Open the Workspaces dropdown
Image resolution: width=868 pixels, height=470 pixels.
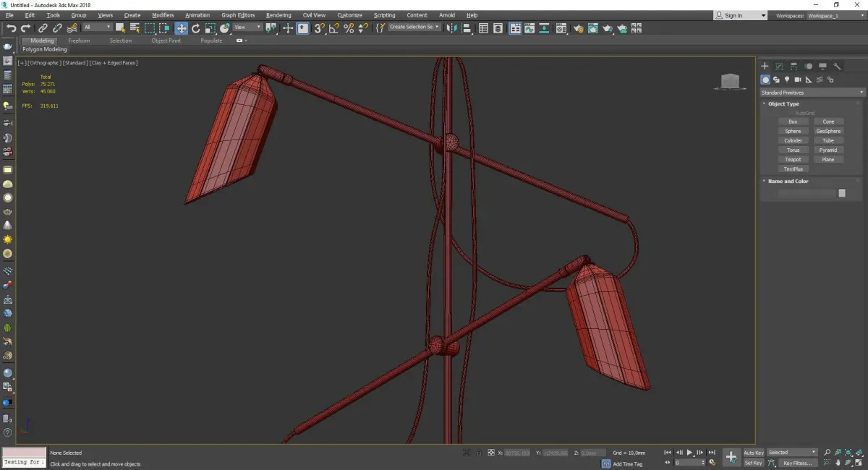pyautogui.click(x=835, y=15)
